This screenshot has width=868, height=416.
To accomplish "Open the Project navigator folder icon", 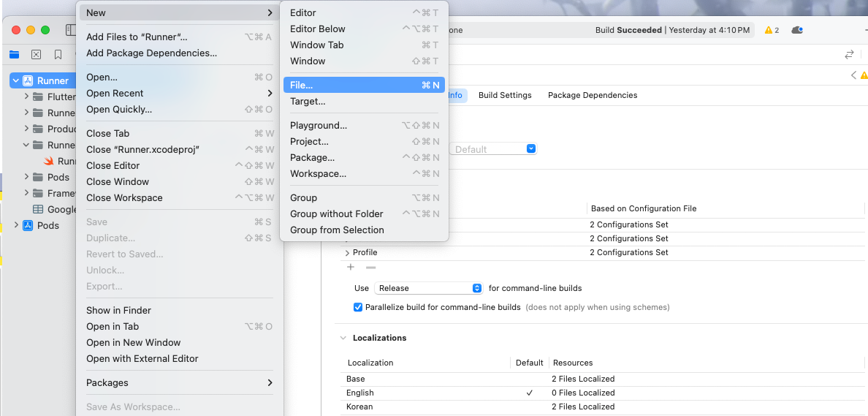I will [15, 54].
